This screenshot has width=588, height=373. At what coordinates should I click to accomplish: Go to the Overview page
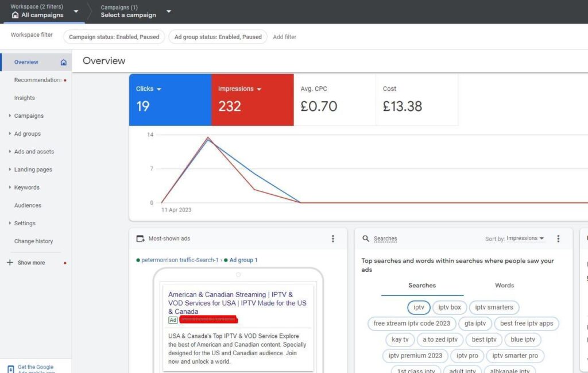(x=26, y=62)
